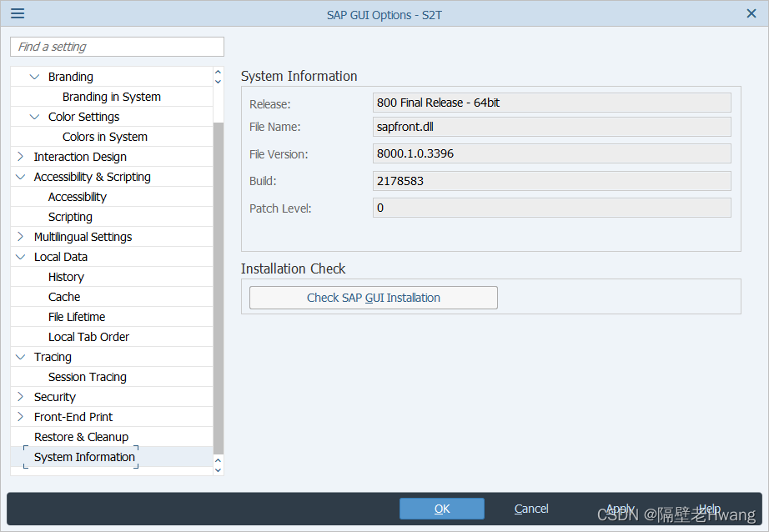Select the Interaction Design label
Screen dimensions: 769x532
tap(80, 157)
